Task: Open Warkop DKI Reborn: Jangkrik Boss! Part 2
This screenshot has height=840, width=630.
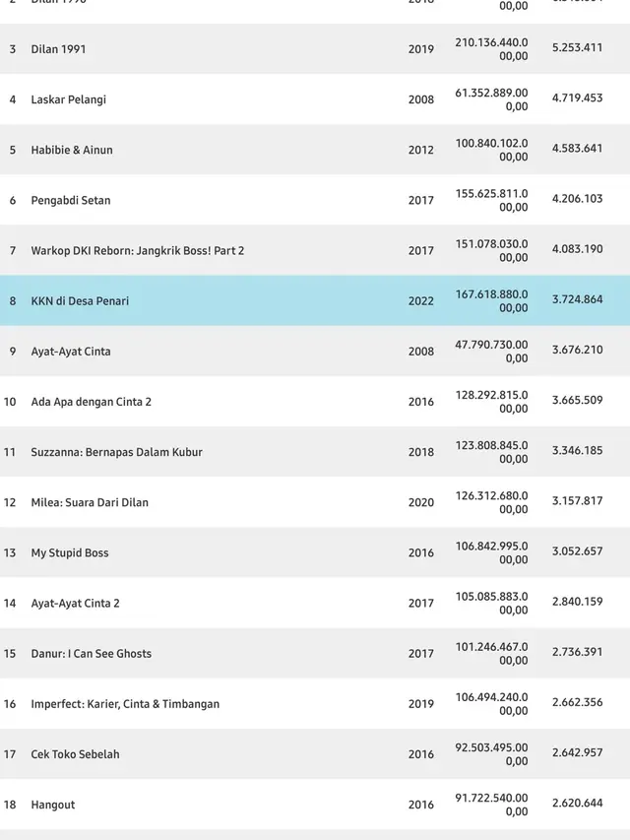Action: (x=138, y=251)
